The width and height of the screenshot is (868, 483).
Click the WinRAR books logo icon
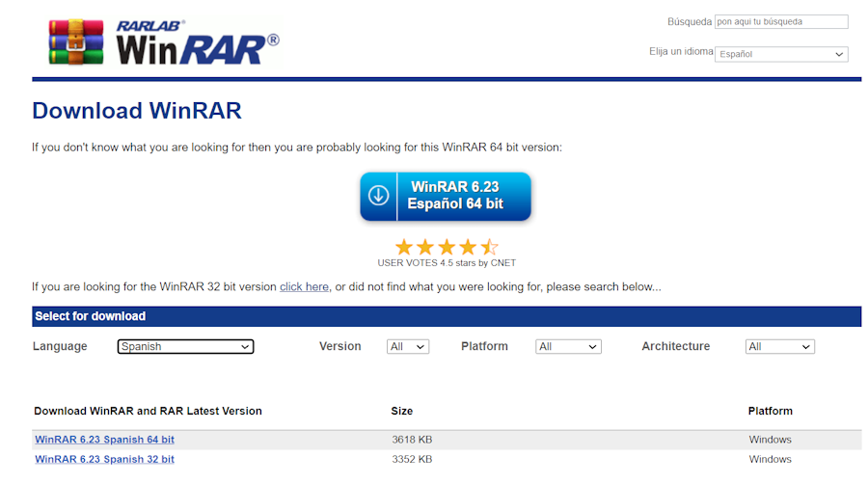[76, 41]
